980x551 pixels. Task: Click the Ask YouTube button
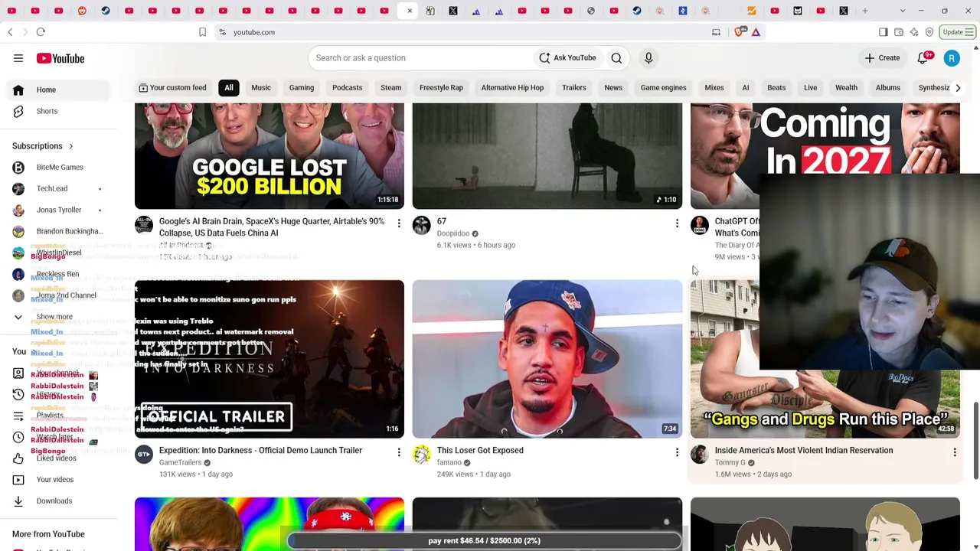click(x=567, y=58)
